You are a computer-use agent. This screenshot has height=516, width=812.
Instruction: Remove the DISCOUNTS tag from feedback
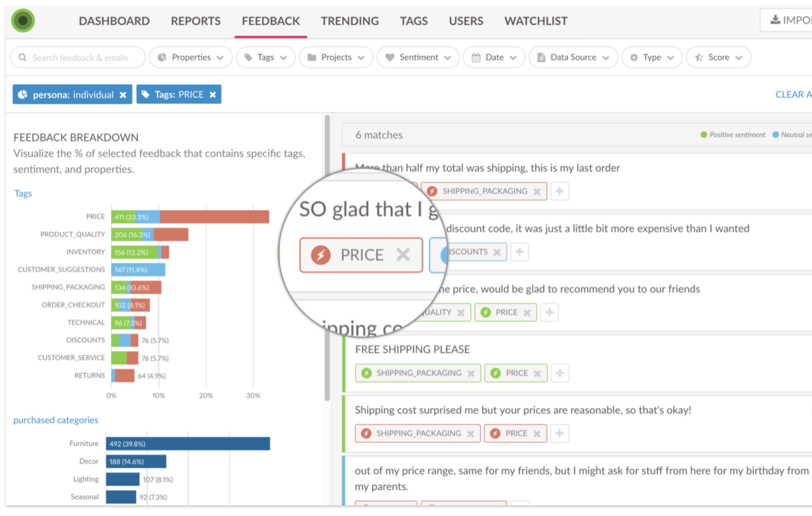pos(497,252)
